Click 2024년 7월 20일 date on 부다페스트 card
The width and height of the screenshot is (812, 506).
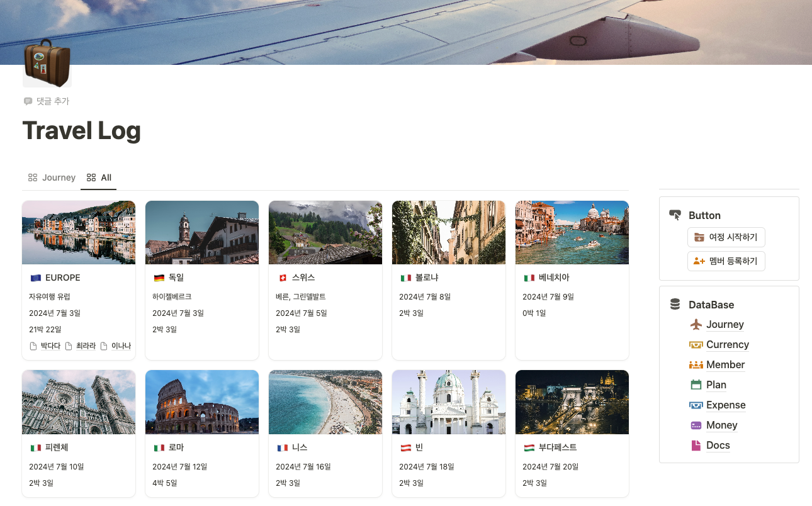550,466
